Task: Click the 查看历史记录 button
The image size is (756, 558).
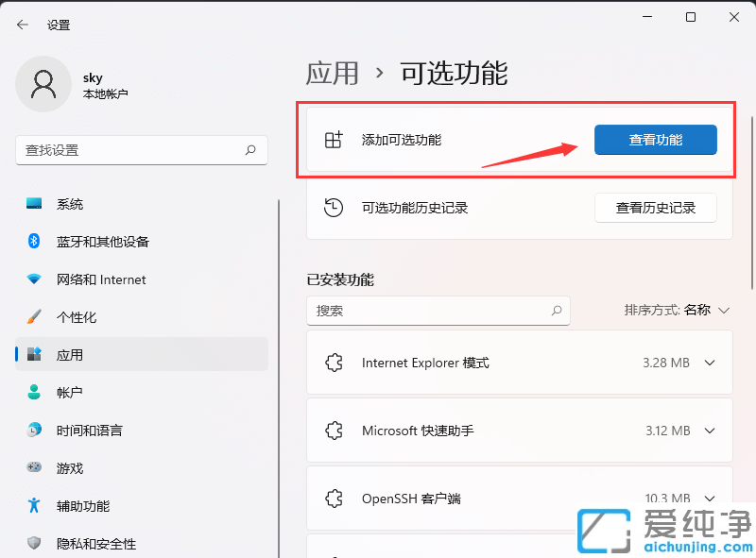Action: coord(655,208)
